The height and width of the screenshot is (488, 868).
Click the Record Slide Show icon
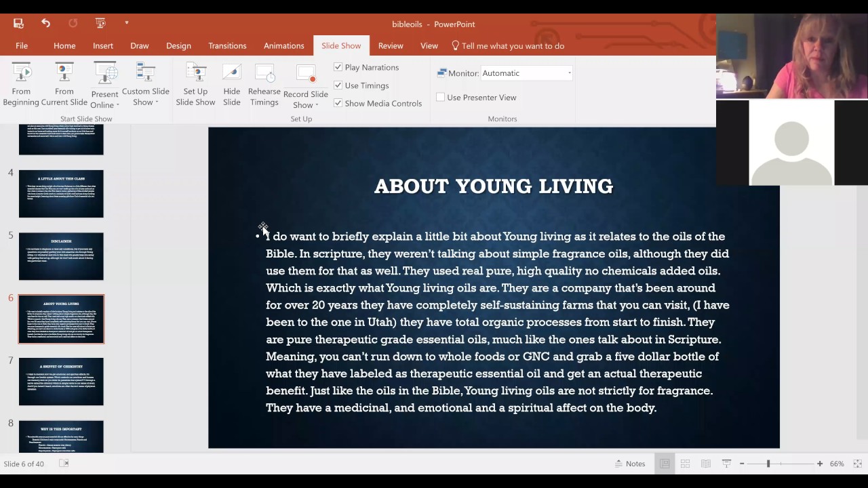click(306, 75)
